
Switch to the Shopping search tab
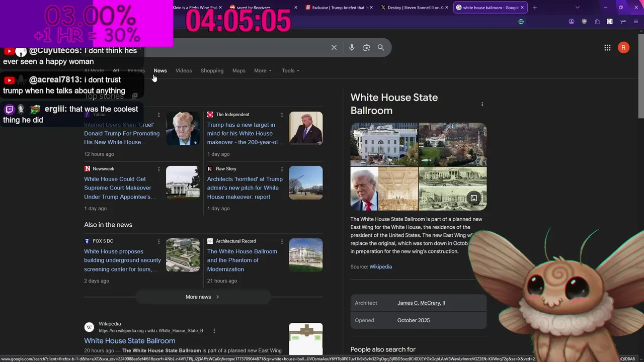click(212, 71)
